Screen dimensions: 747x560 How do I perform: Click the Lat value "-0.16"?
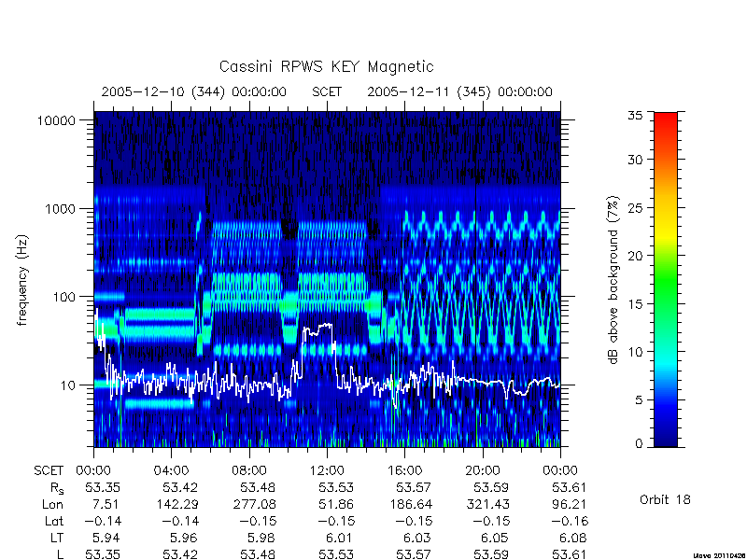[x=570, y=522]
